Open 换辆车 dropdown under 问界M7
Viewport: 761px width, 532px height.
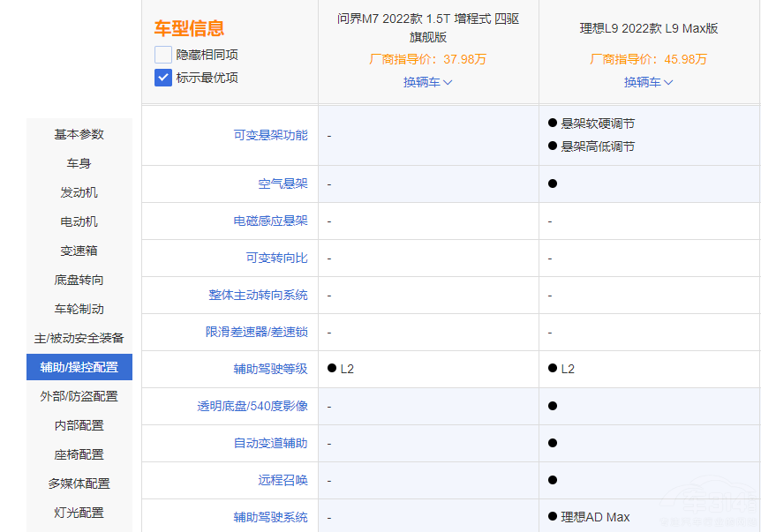pyautogui.click(x=426, y=82)
